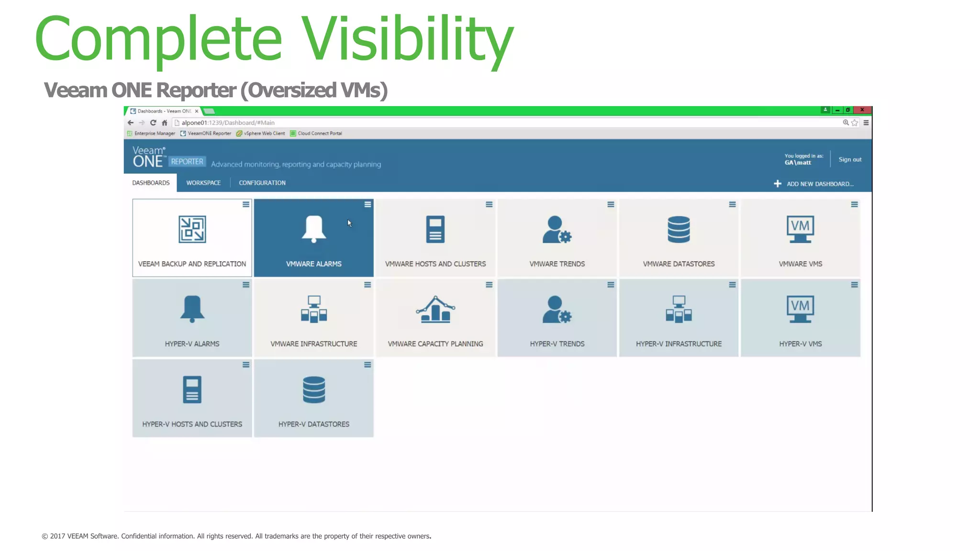Go to browser home page icon
980x551 pixels.
[165, 123]
